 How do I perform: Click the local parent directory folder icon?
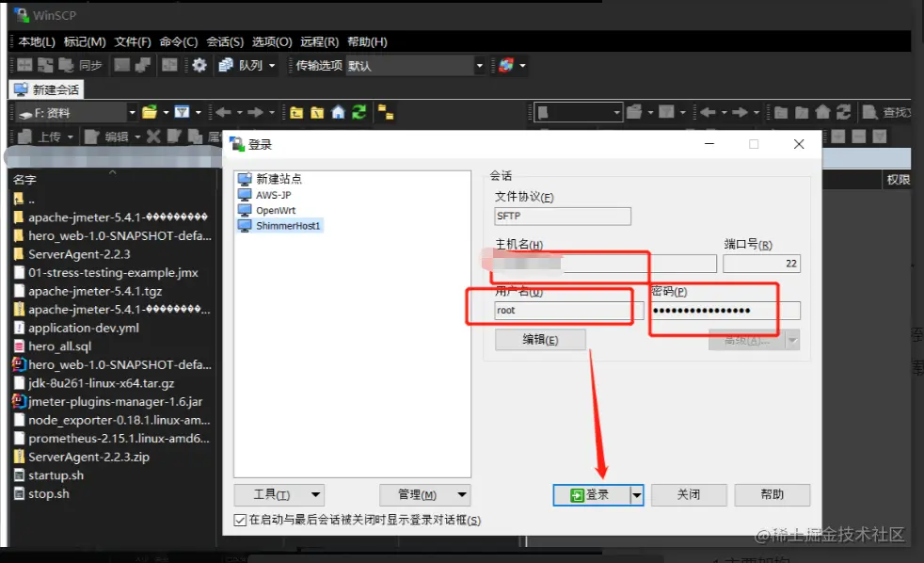point(296,112)
